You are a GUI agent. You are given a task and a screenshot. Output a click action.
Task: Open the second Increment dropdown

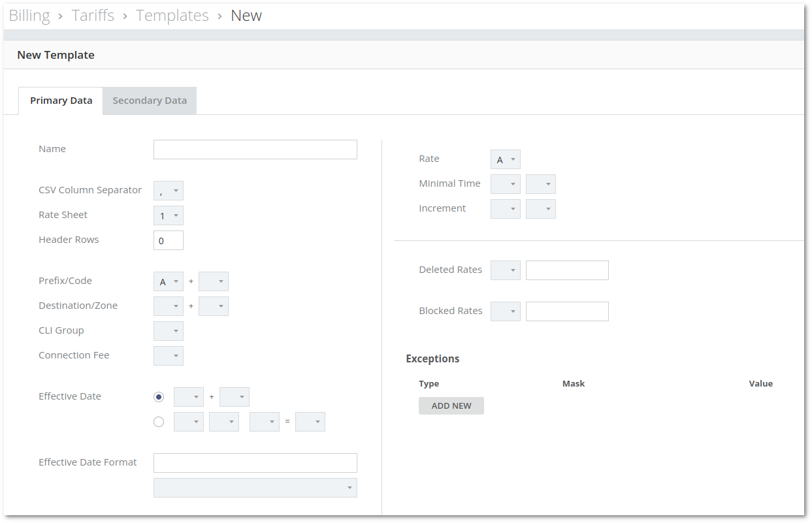pos(541,209)
